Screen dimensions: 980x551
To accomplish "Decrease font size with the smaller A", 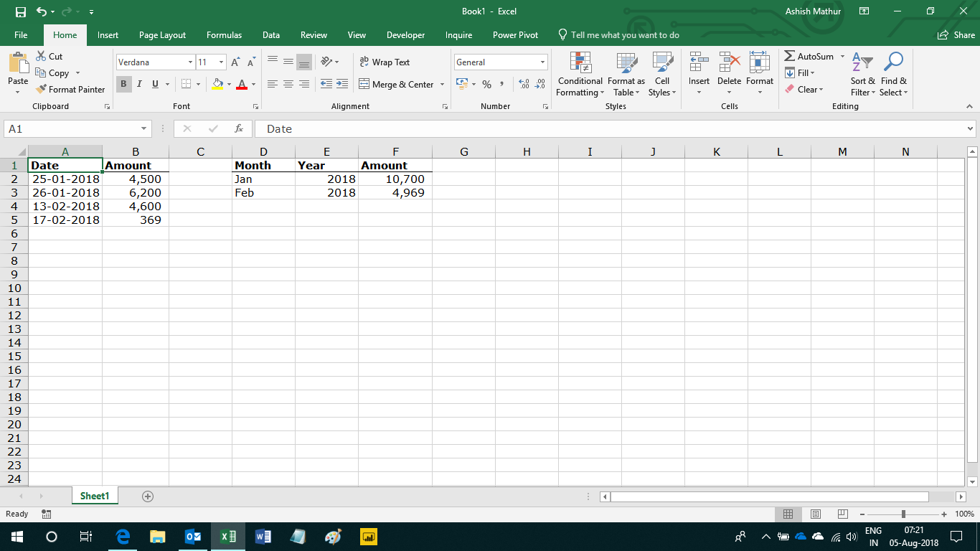I will [x=250, y=62].
